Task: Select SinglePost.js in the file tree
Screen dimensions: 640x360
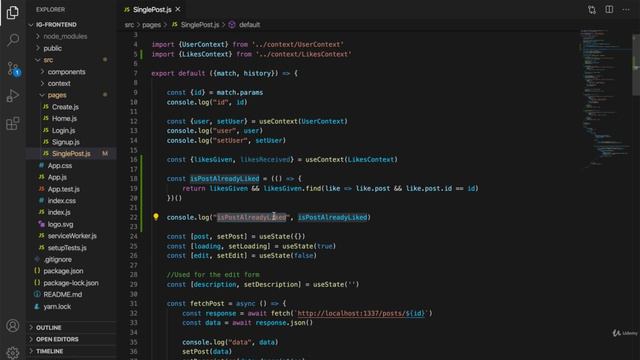Action: point(71,153)
